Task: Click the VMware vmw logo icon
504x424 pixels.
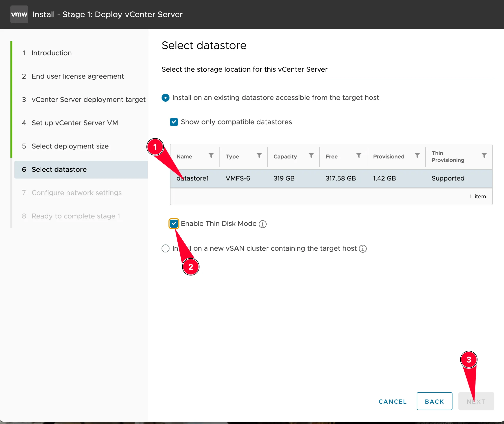Action: [19, 14]
